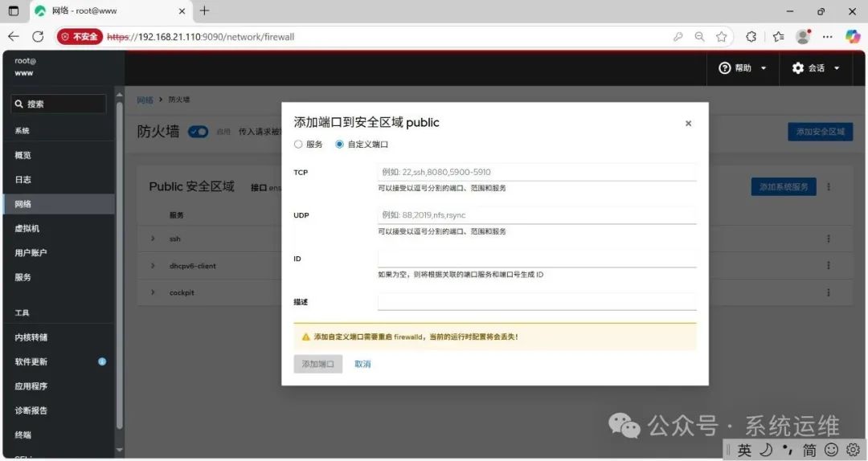Expand the cockpit service row chevron

tap(153, 292)
